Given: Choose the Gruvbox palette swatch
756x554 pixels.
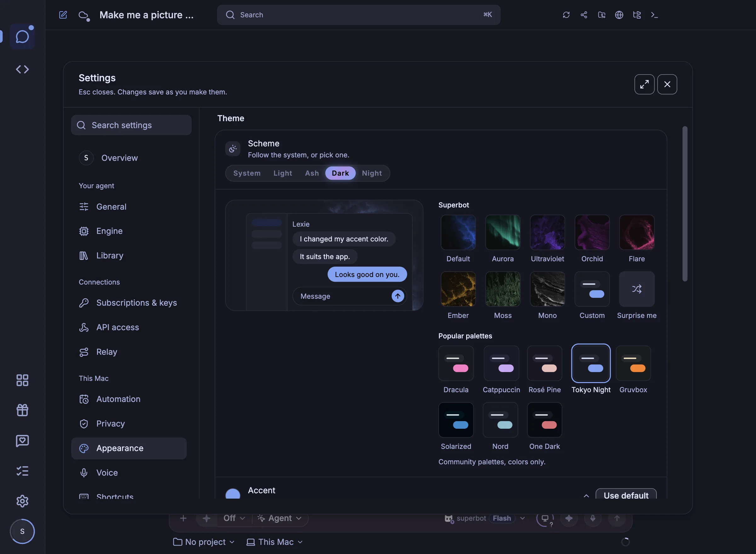Looking at the screenshot, I should click(633, 363).
